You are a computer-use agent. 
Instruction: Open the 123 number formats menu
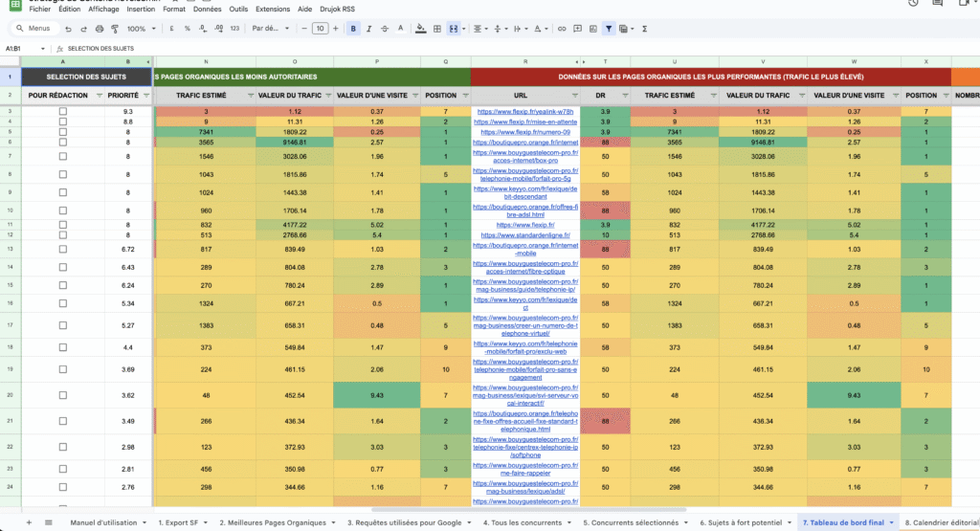click(235, 29)
